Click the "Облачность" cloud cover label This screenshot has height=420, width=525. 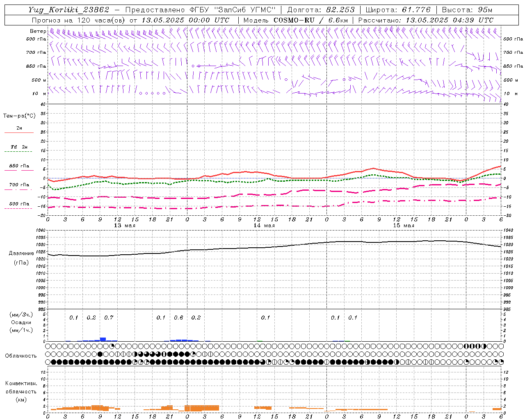[x=21, y=356]
